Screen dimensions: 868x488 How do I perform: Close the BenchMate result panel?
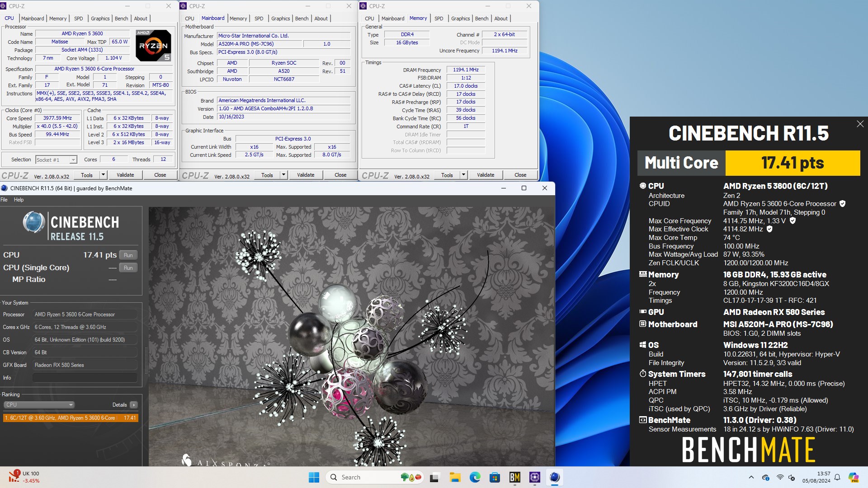click(860, 124)
